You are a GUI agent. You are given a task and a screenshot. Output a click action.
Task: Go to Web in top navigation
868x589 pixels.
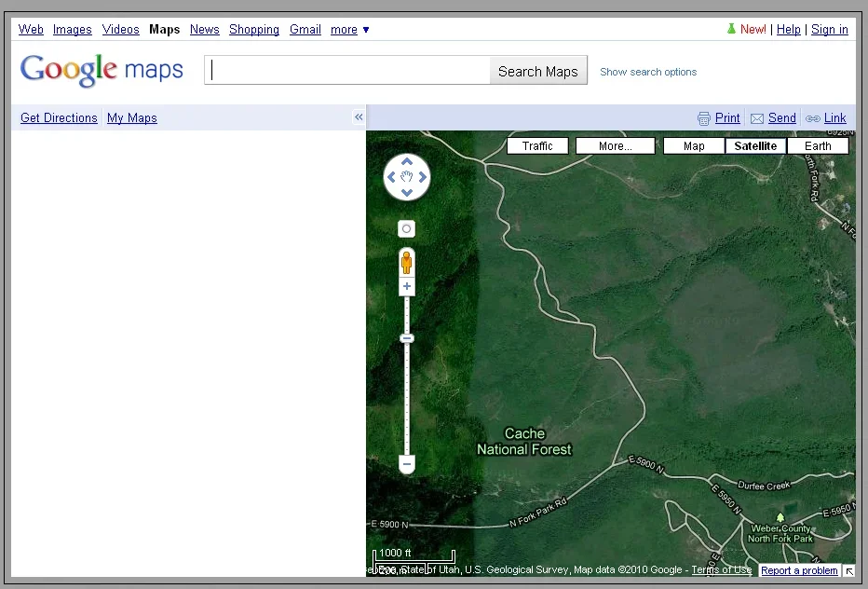[31, 30]
